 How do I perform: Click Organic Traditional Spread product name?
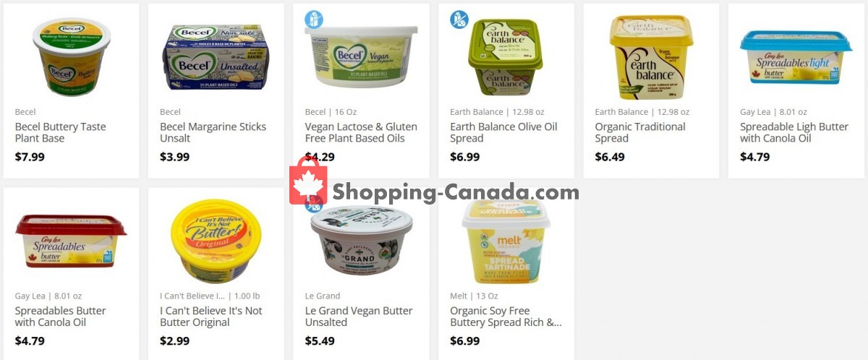point(640,132)
